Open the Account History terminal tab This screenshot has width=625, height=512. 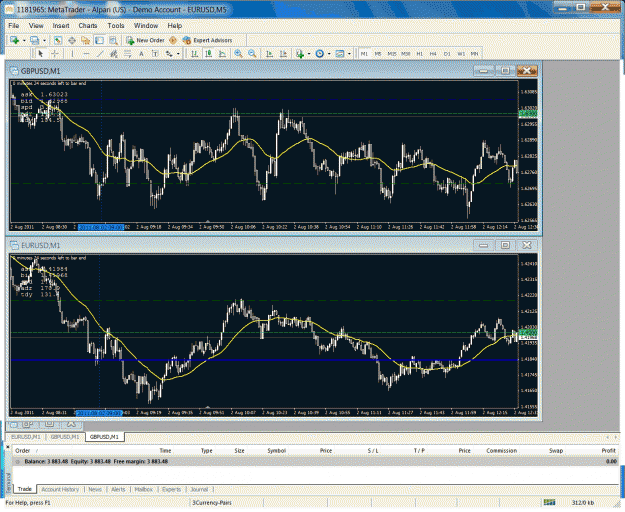click(x=60, y=489)
